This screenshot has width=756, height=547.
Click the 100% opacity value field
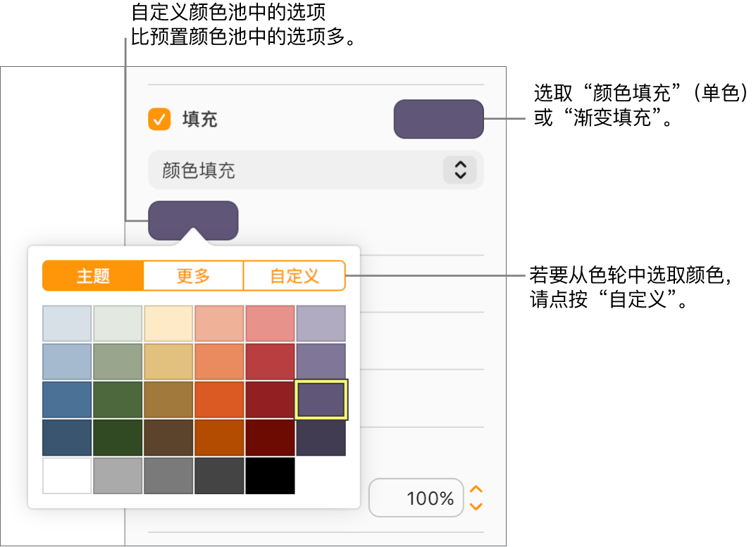tap(416, 498)
